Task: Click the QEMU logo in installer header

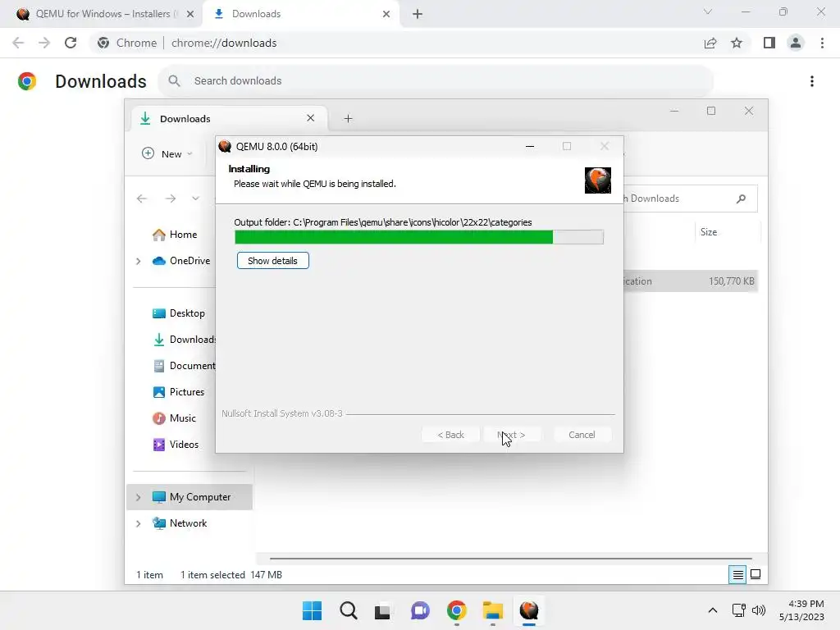Action: pyautogui.click(x=598, y=180)
